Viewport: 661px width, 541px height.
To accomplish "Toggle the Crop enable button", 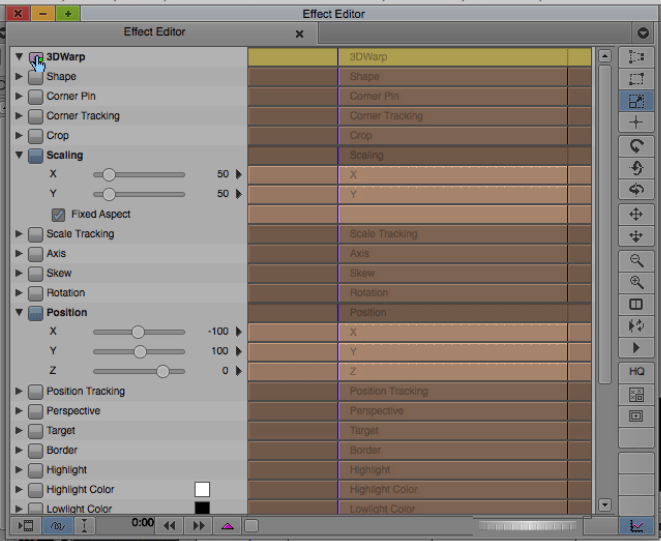I will tap(36, 137).
